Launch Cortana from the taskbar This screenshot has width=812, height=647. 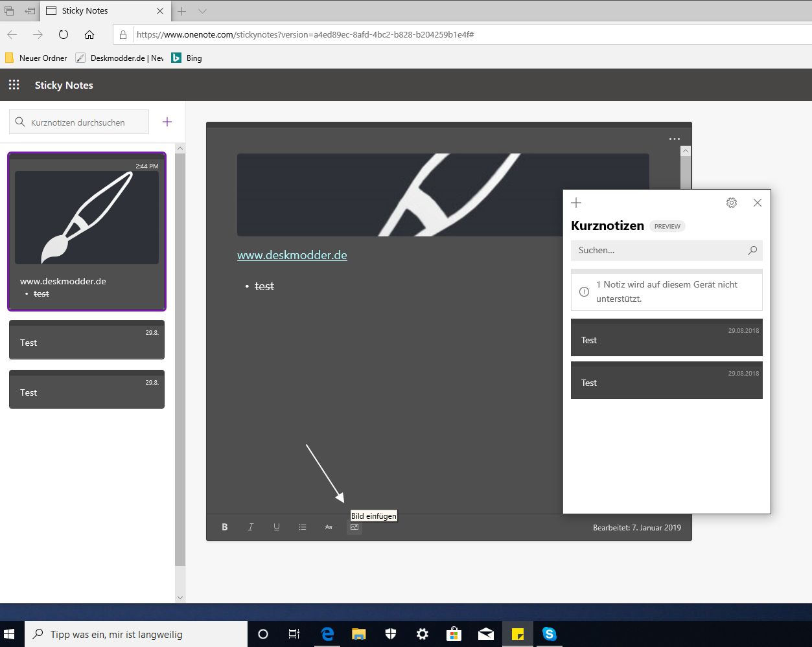(x=263, y=634)
